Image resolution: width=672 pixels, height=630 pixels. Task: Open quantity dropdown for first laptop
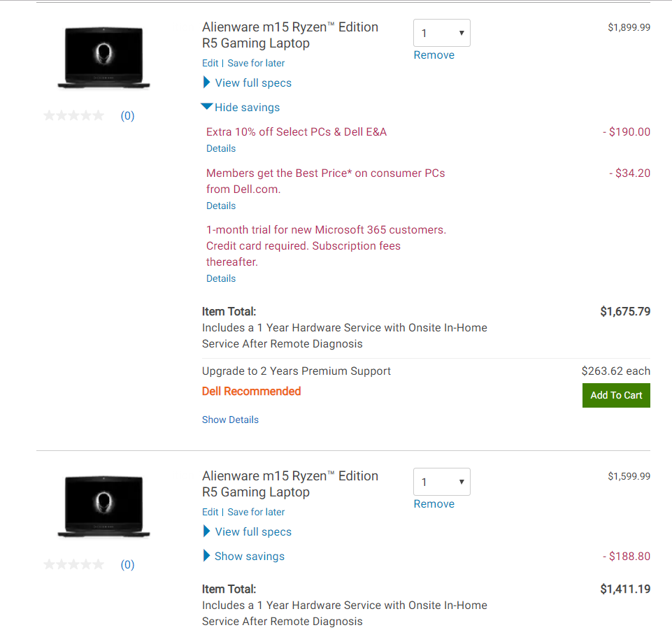pos(441,33)
